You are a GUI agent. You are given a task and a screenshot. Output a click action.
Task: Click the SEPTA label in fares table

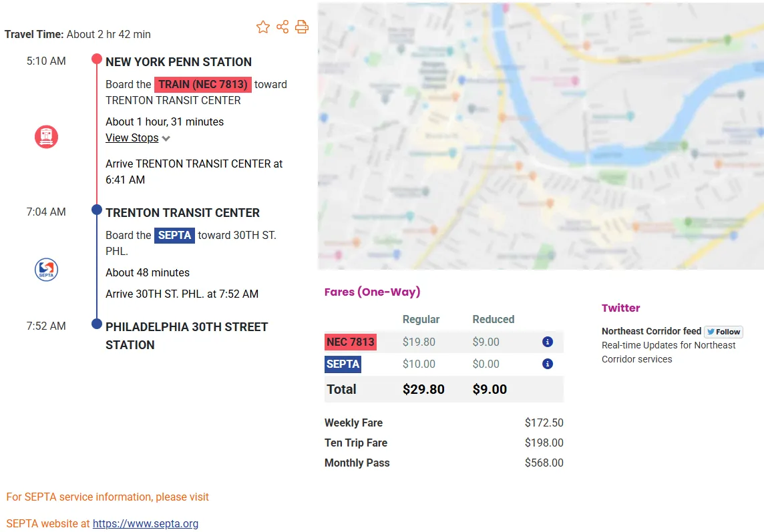coord(343,364)
